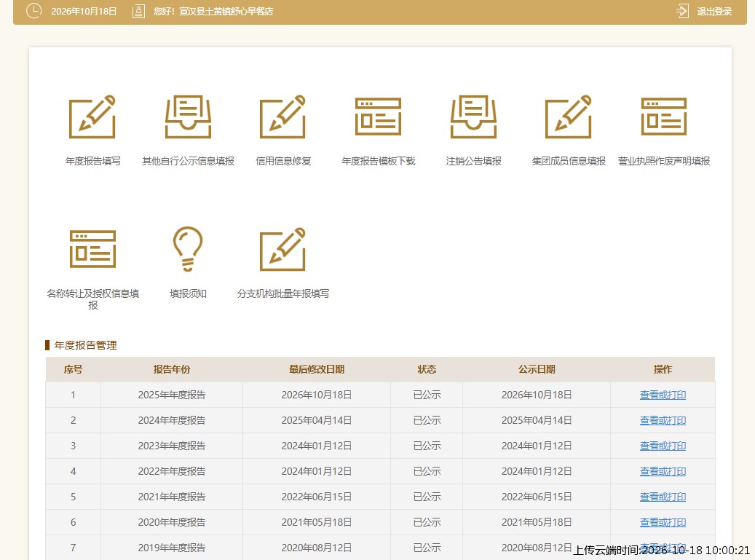Click the 2026年10月18日 date in the header bar
This screenshot has height=560, width=755.
(84, 11)
